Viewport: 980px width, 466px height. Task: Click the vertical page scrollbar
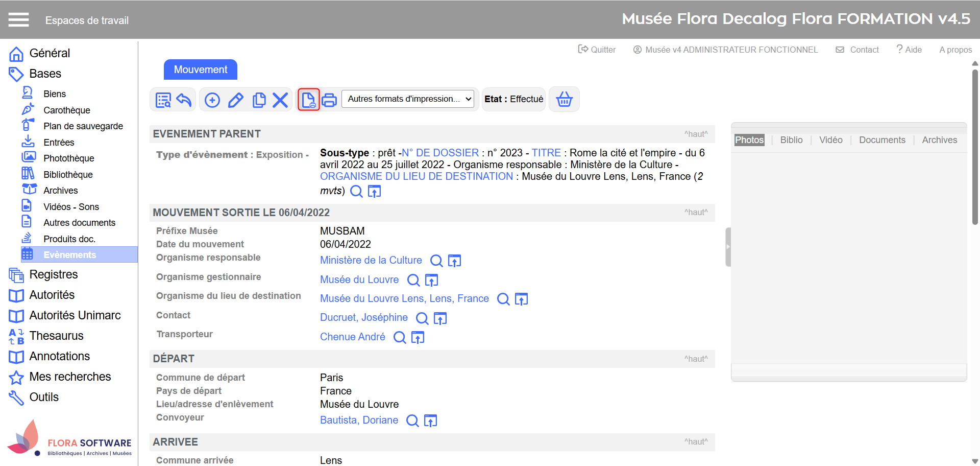[x=975, y=148]
